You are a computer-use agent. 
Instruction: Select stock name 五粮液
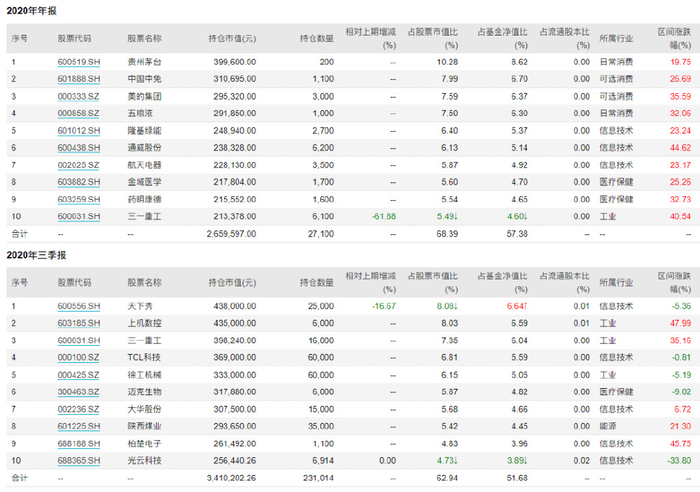(140, 113)
